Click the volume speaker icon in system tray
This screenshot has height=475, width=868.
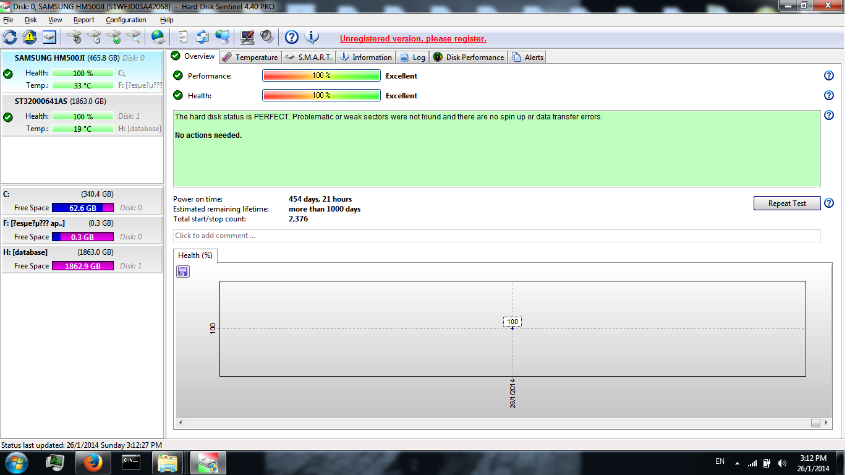tap(782, 463)
